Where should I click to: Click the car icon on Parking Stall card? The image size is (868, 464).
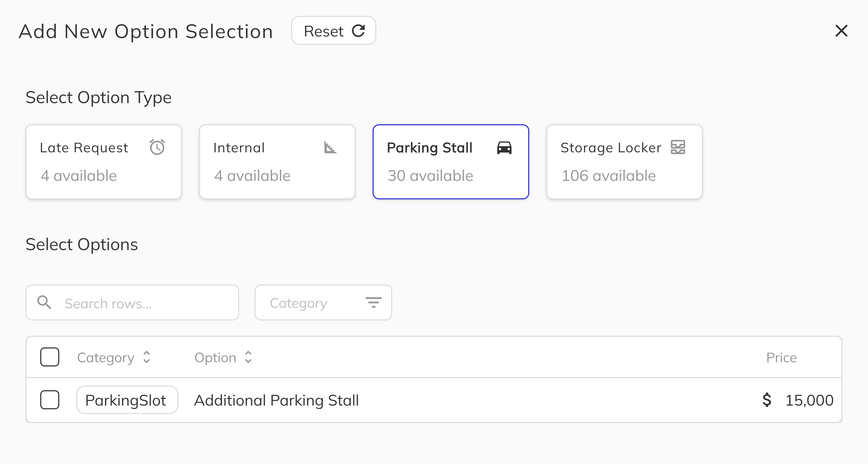pos(504,148)
